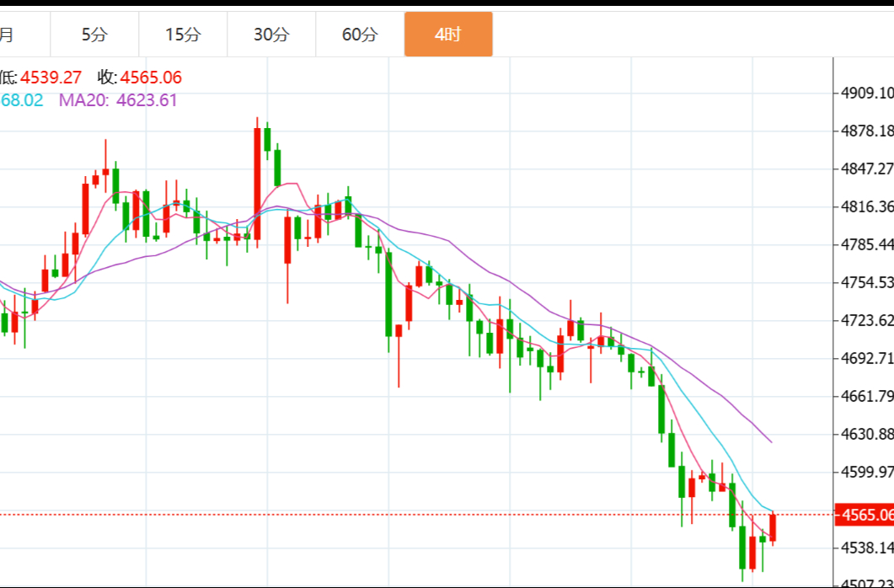Click the 4909.10 price axis label
The height and width of the screenshot is (588, 894).
(x=867, y=92)
